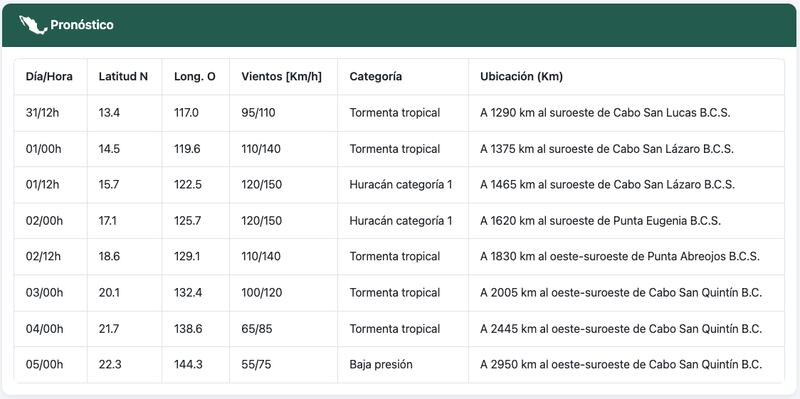The width and height of the screenshot is (800, 399).
Task: Click the Baja presión category cell
Action: tap(403, 365)
